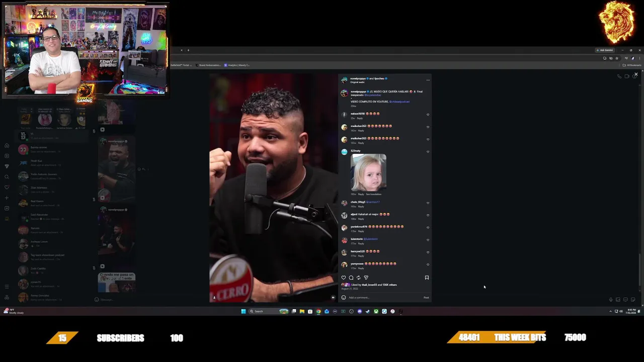
Task: Save the post with the bookmark icon
Action: 427,278
